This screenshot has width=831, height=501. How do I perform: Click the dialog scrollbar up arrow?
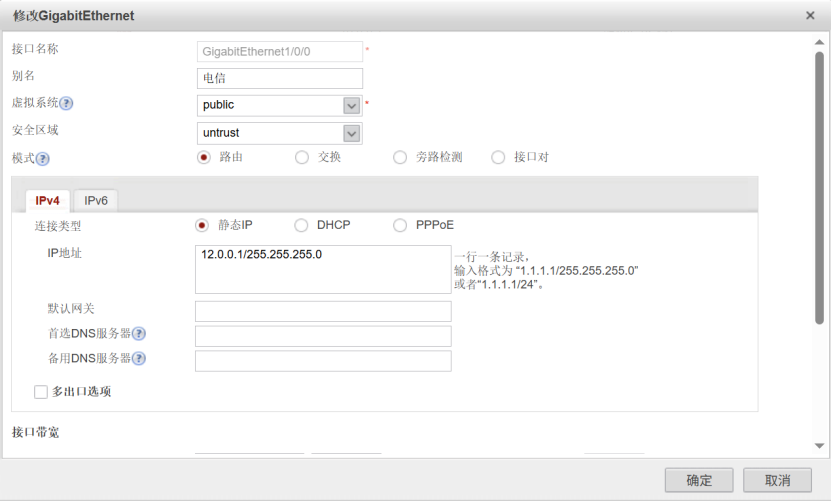pyautogui.click(x=819, y=42)
